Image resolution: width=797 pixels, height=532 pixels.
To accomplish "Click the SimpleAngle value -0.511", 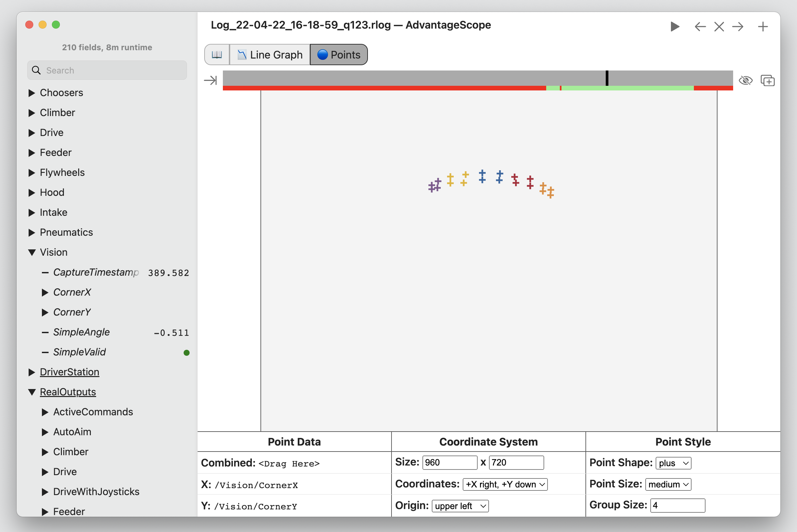I will (171, 333).
